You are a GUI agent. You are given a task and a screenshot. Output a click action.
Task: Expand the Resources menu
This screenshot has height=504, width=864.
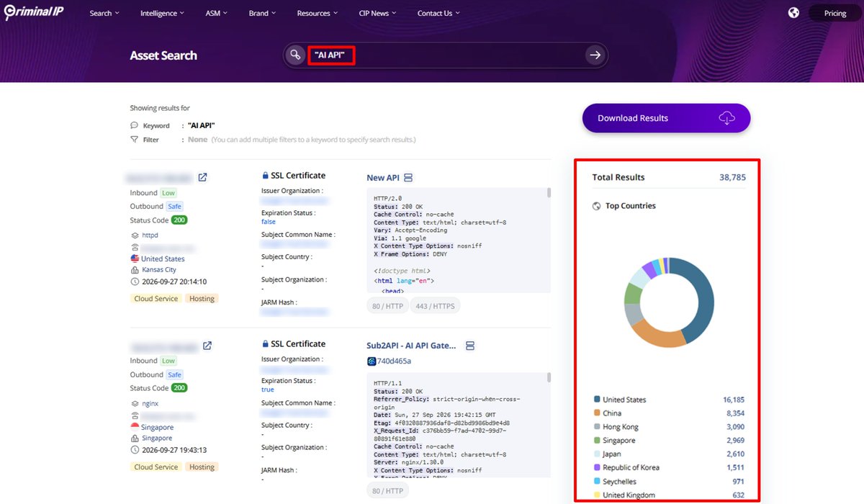(318, 13)
